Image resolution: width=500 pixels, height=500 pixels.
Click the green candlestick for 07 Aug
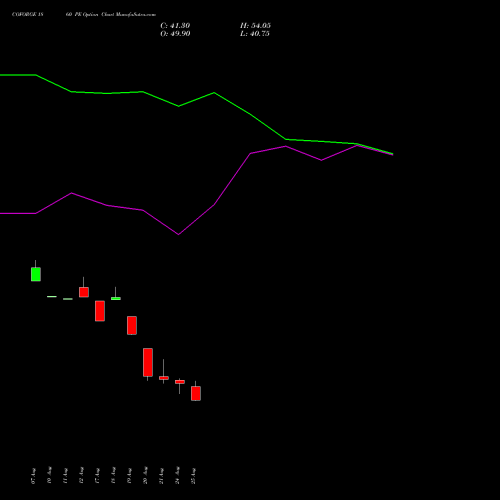pos(36,274)
